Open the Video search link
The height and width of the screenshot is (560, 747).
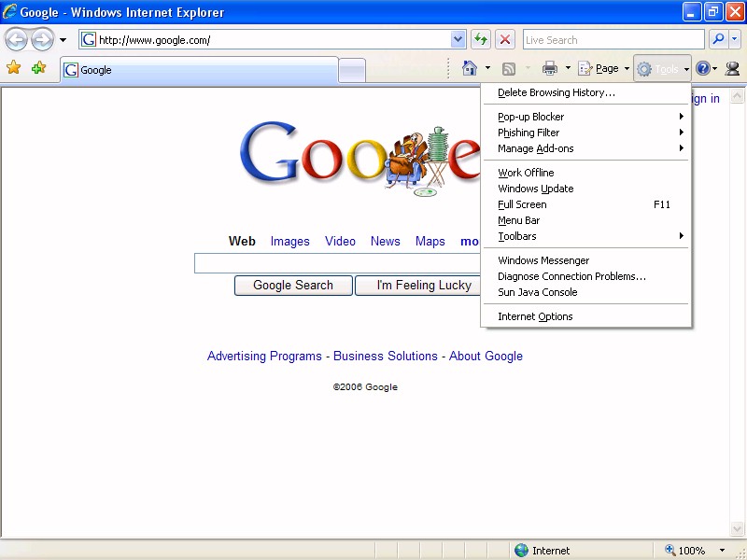pyautogui.click(x=340, y=242)
